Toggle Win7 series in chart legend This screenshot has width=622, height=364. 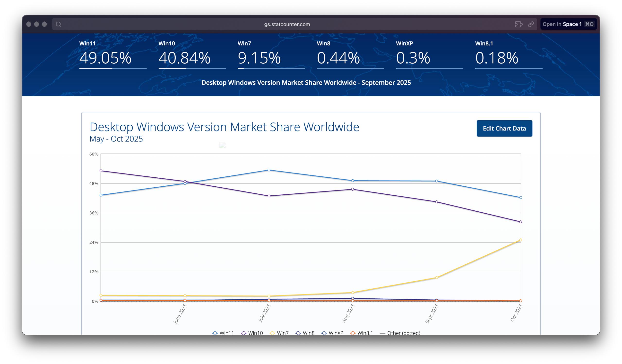pyautogui.click(x=282, y=333)
